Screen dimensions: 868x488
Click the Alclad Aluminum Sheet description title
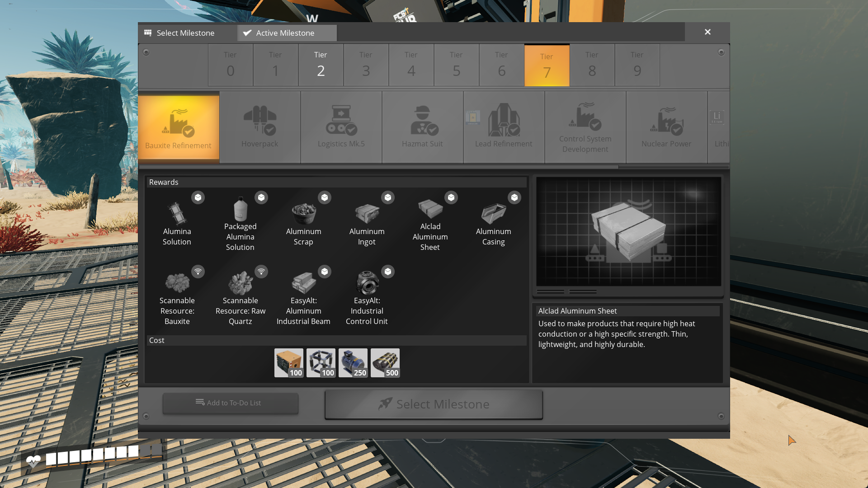tap(577, 311)
